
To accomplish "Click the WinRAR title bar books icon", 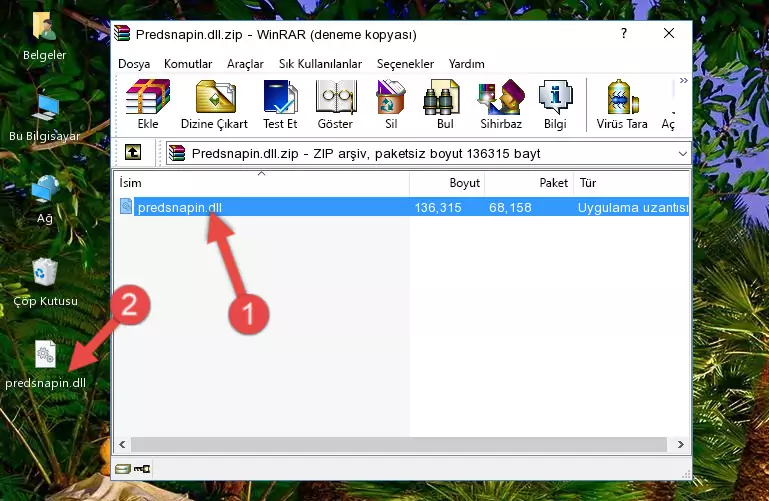I will click(122, 33).
